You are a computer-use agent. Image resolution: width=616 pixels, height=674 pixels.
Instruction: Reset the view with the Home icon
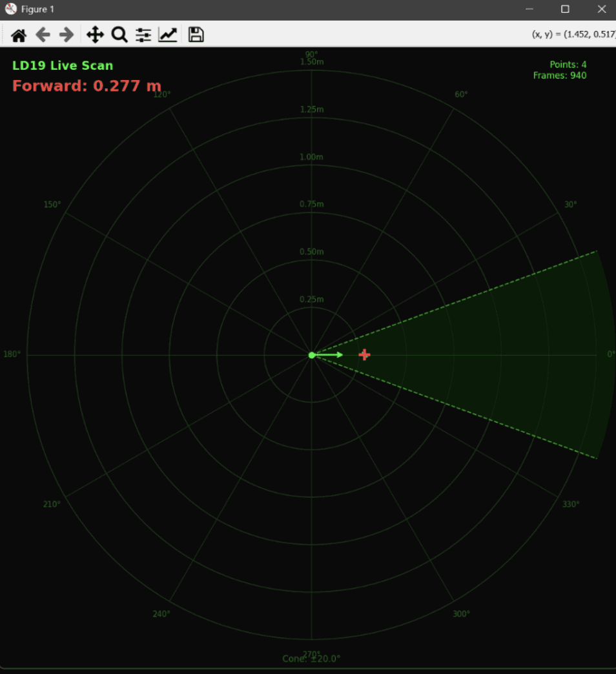coord(18,34)
